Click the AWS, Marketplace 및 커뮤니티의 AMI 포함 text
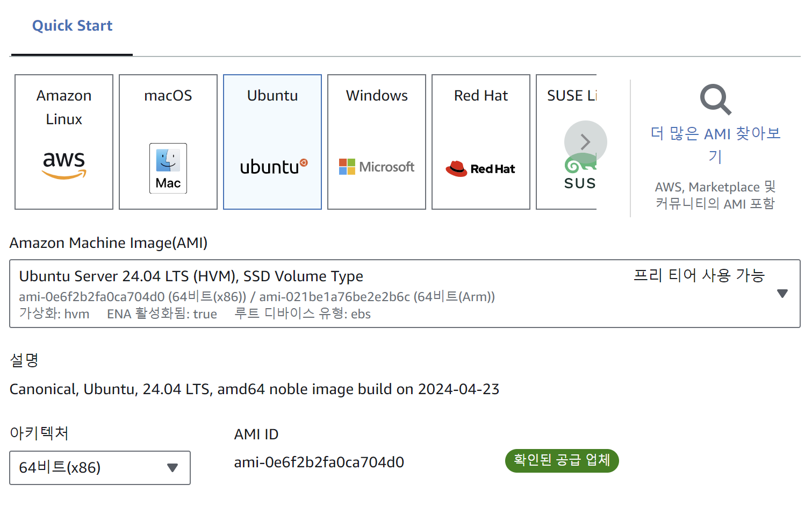This screenshot has height=513, width=812. [715, 195]
